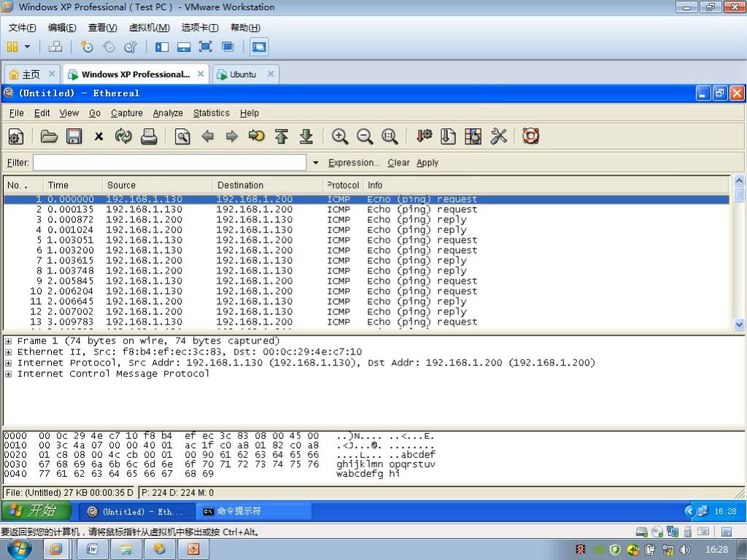This screenshot has height=560, width=747.
Task: Sort the packet list by Time column
Action: pos(73,184)
